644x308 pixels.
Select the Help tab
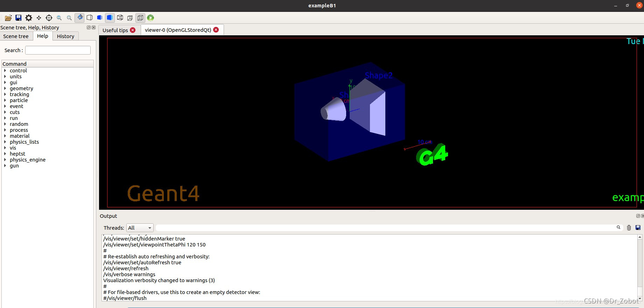coord(43,36)
